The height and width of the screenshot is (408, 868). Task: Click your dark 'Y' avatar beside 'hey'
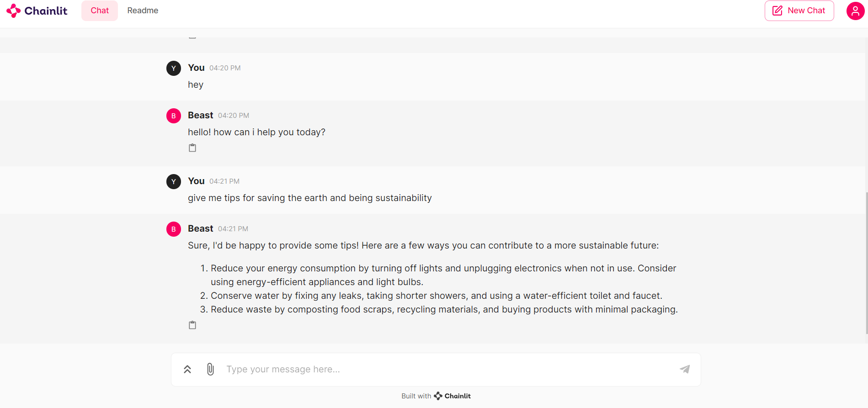[x=173, y=68]
